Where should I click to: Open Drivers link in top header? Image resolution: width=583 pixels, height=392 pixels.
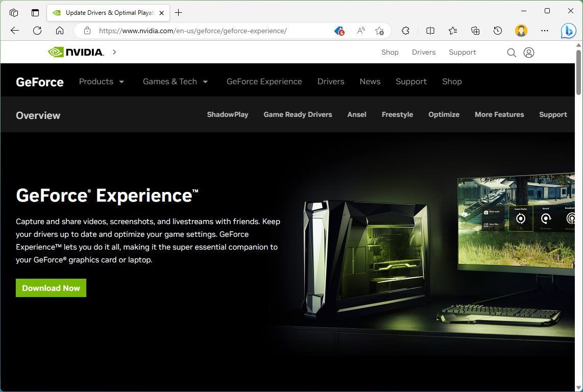click(424, 53)
